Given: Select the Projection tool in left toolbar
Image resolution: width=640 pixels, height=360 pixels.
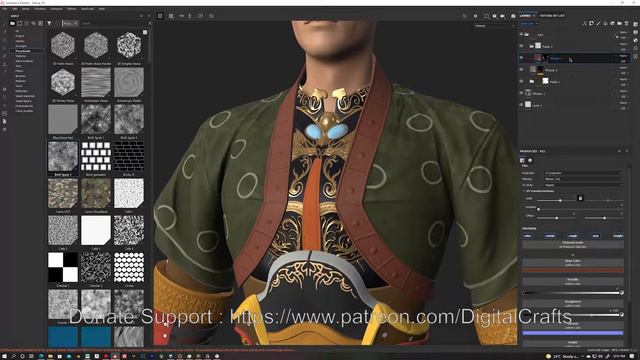Looking at the screenshot, I should [4, 41].
